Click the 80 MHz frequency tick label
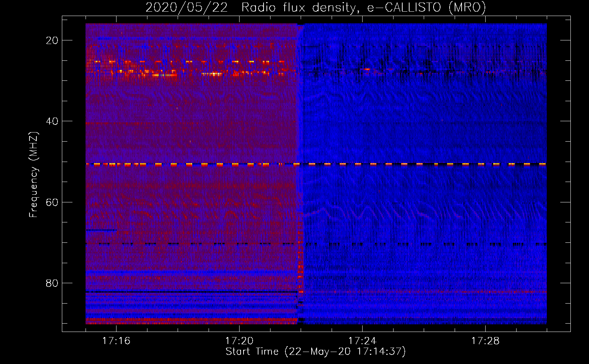 (x=52, y=283)
